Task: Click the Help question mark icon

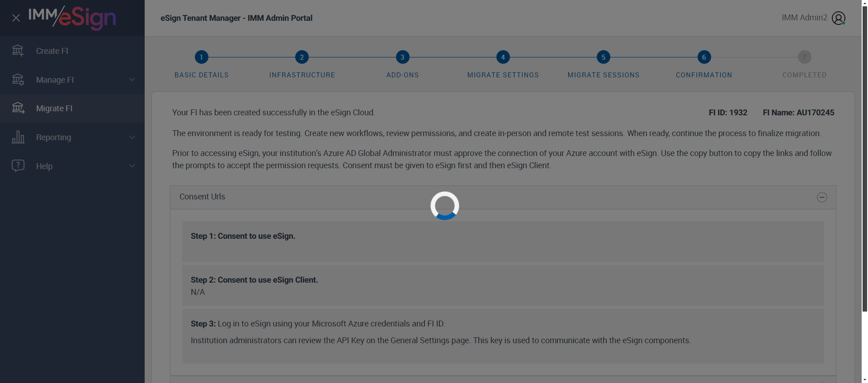Action: tap(18, 165)
